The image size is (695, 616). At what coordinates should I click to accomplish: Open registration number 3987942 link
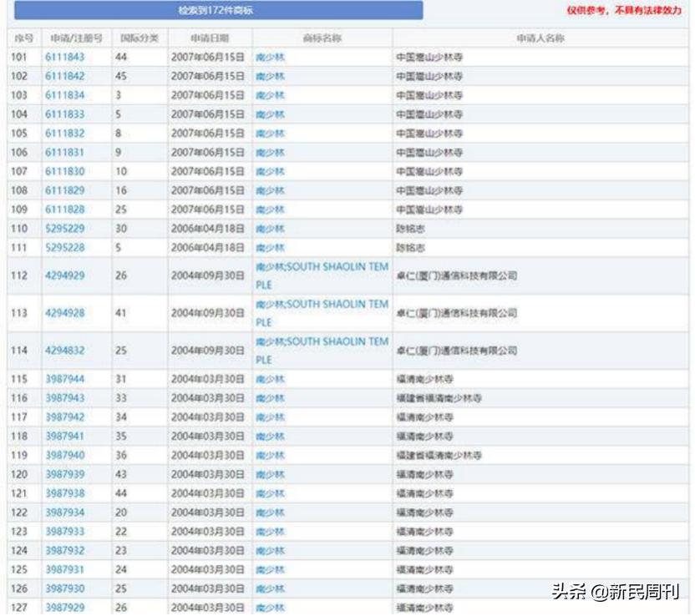[64, 417]
